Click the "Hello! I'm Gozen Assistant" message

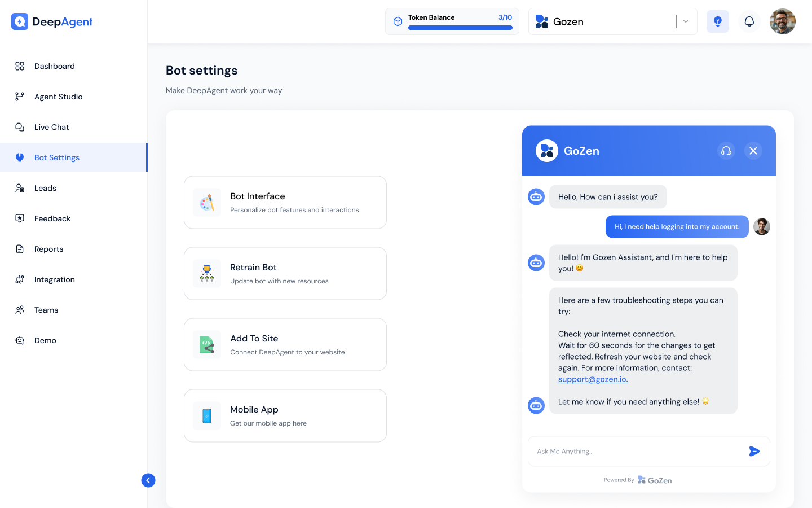pyautogui.click(x=643, y=263)
